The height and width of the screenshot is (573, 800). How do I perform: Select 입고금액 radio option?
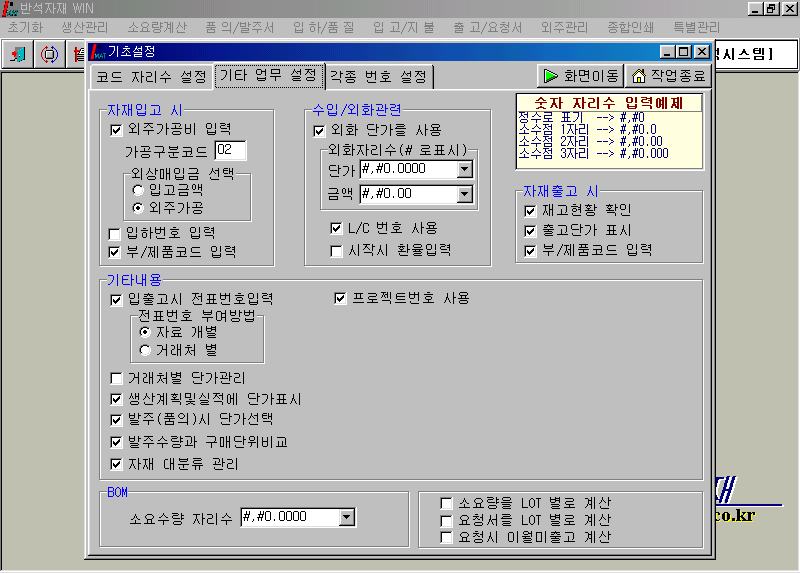(138, 190)
